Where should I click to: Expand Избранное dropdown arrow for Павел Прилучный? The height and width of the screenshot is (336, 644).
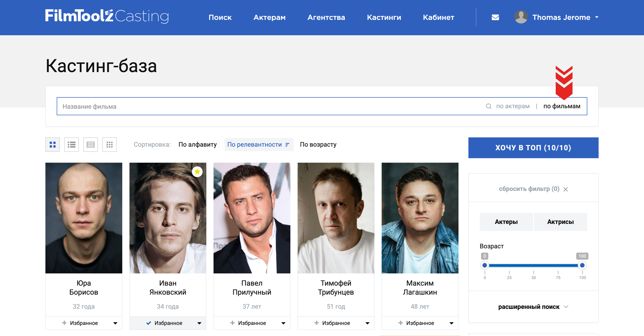(283, 323)
